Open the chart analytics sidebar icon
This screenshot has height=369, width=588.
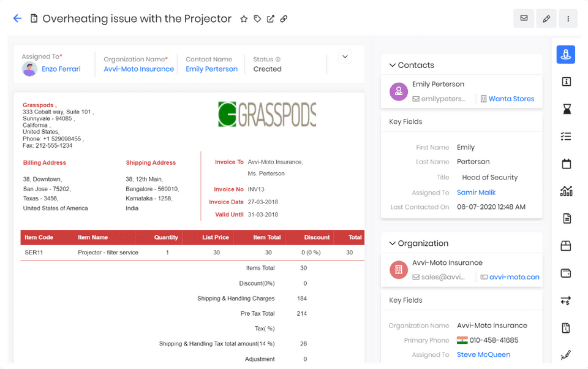tap(566, 191)
